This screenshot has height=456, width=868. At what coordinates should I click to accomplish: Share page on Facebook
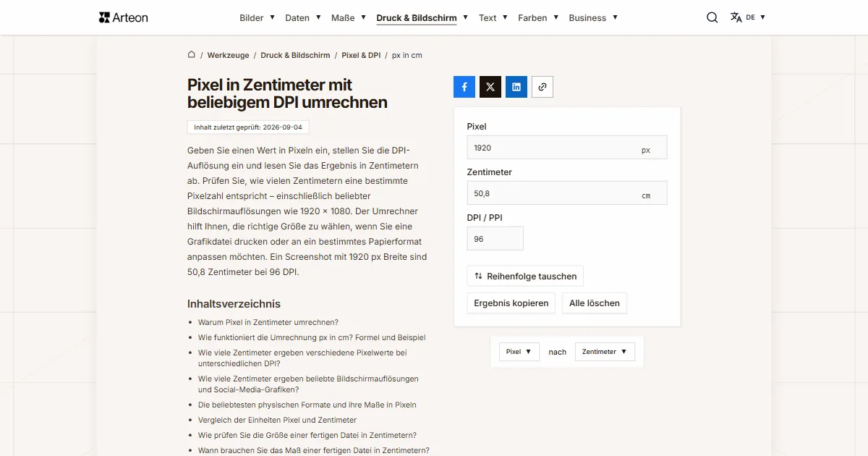pyautogui.click(x=464, y=87)
